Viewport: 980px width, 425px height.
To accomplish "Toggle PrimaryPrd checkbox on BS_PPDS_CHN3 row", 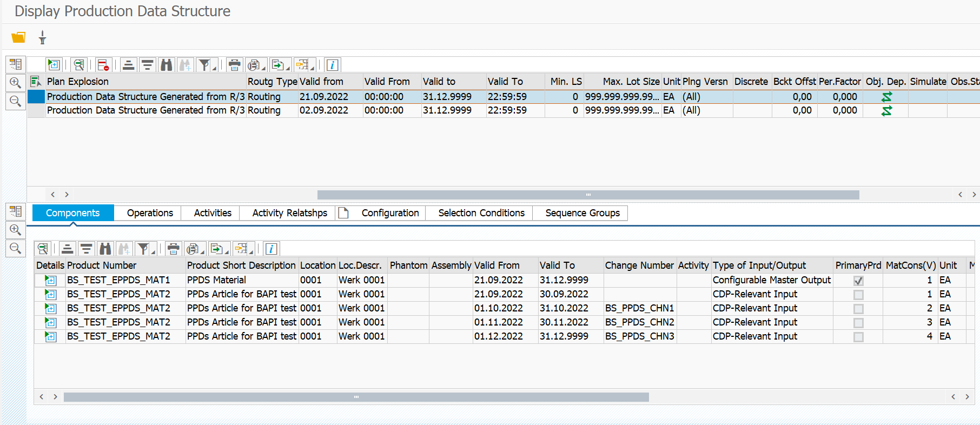I will [858, 337].
